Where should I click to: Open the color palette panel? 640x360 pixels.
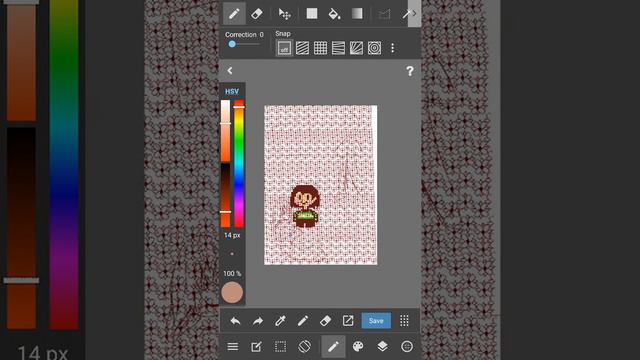358,347
